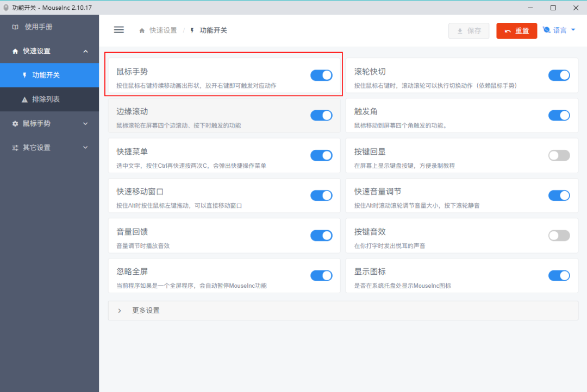Click the home icon in breadcrumb
The height and width of the screenshot is (392, 587).
[142, 30]
